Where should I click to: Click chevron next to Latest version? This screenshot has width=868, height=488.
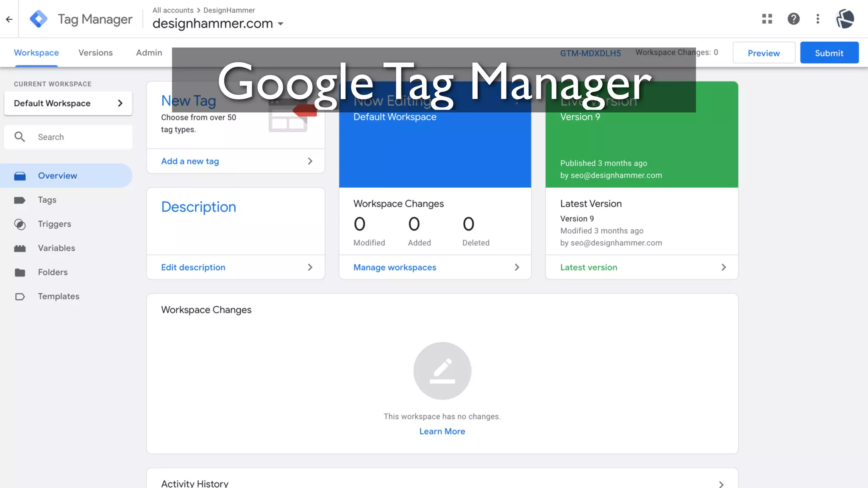(723, 267)
